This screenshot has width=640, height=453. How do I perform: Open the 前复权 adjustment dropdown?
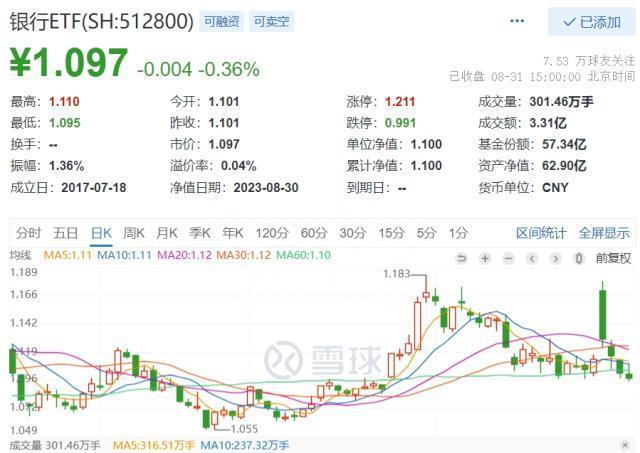[611, 258]
